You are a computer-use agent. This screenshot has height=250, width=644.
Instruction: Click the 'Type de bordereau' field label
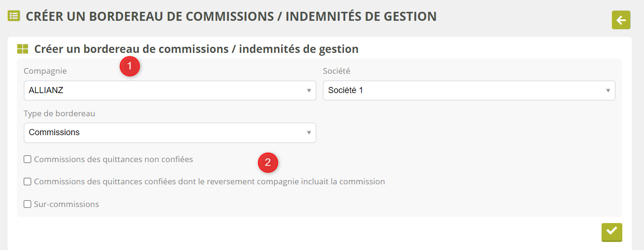[x=59, y=113]
